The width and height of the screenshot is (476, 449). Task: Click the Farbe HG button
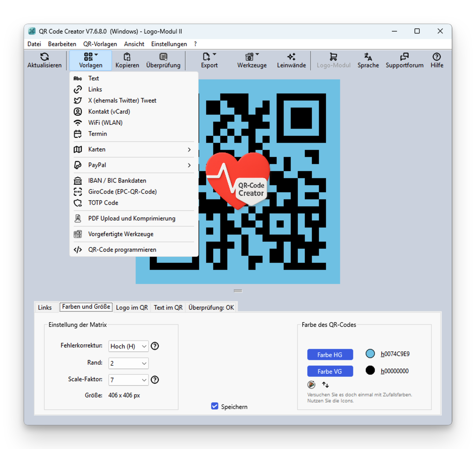pos(330,355)
